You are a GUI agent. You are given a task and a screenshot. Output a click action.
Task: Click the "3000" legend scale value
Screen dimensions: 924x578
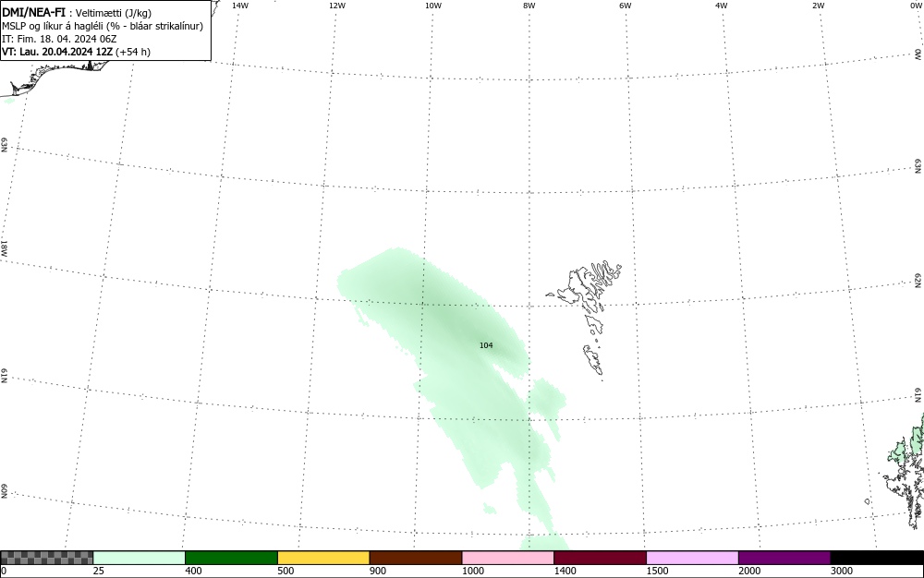842,571
